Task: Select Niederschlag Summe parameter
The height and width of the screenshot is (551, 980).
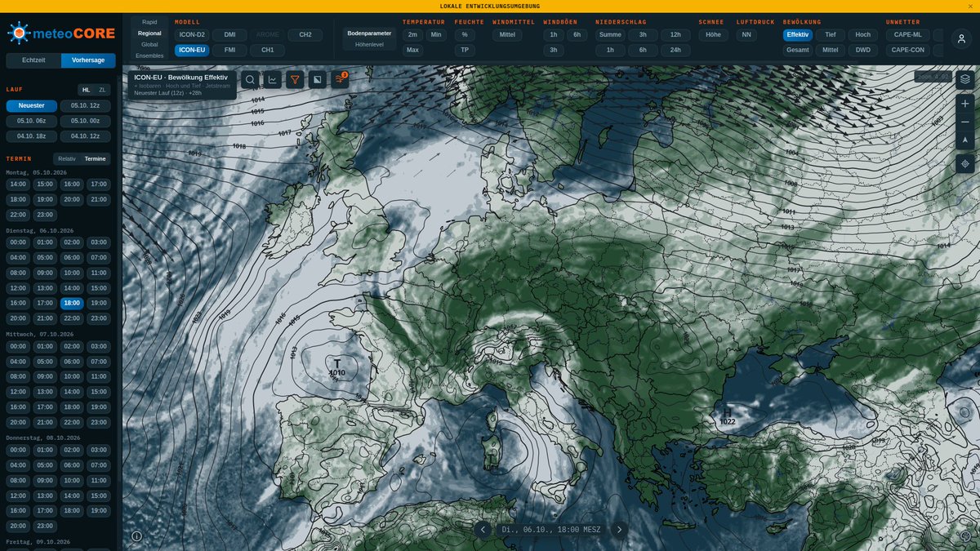Action: (x=610, y=35)
